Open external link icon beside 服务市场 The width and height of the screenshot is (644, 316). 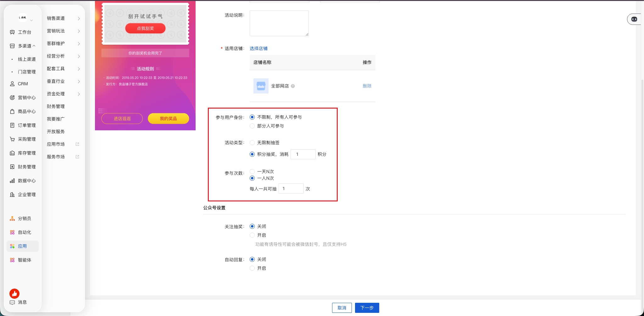coord(77,157)
